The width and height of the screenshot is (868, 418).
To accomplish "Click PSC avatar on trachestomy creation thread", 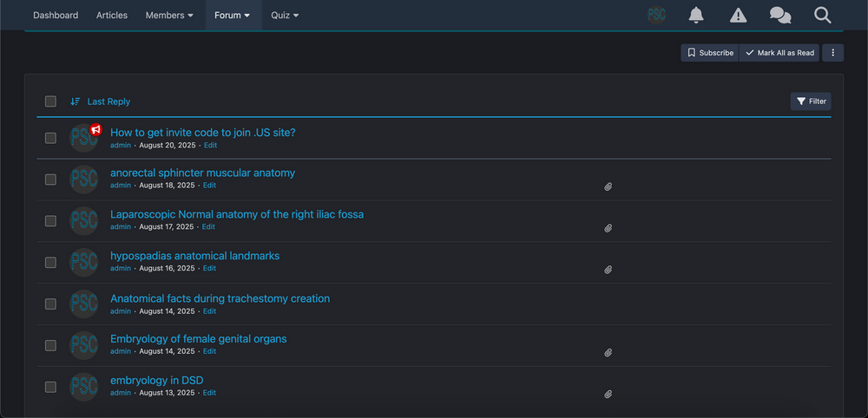I will coord(83,304).
